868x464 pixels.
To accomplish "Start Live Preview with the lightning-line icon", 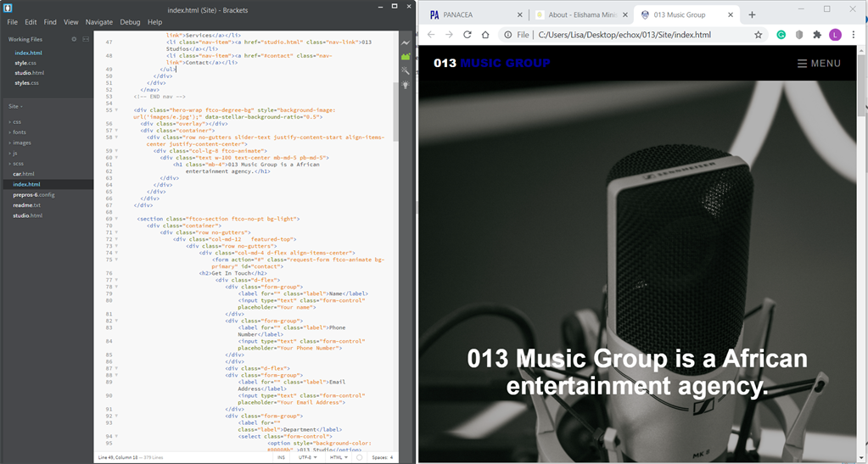I will (x=406, y=42).
